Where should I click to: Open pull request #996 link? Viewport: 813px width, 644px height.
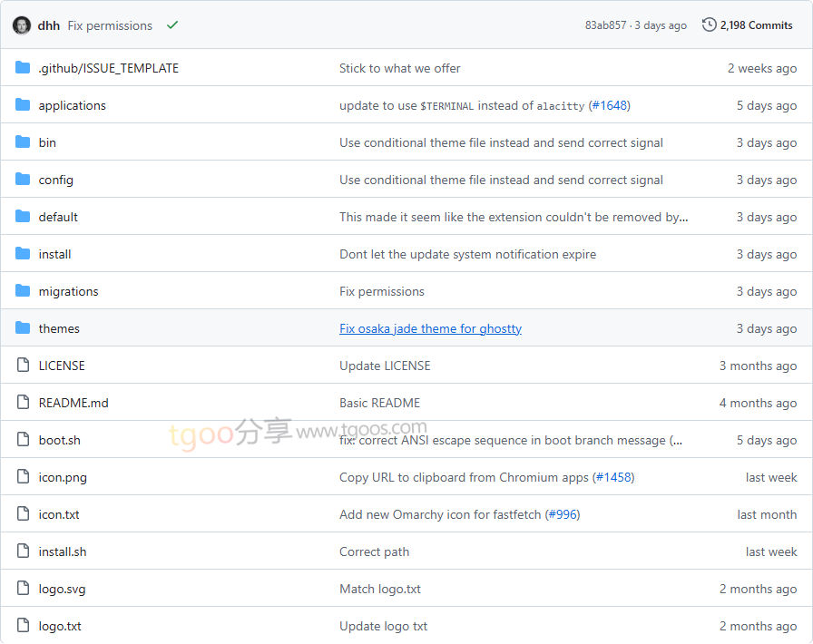tap(562, 514)
